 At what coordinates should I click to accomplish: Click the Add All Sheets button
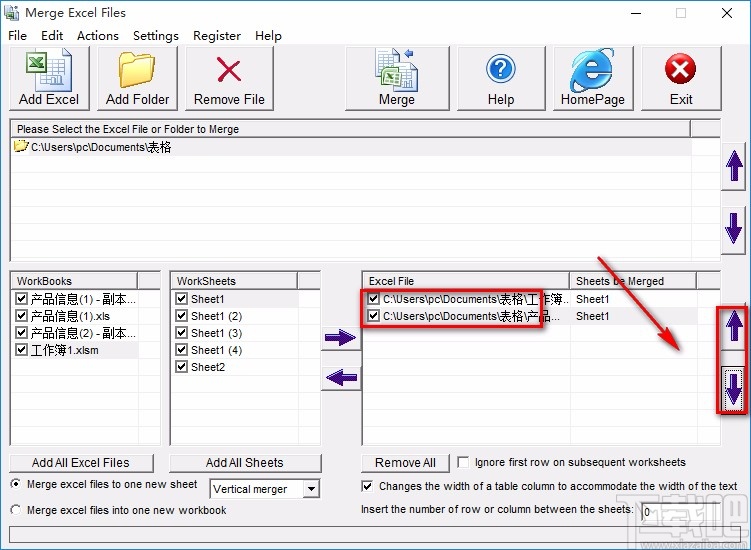245,463
